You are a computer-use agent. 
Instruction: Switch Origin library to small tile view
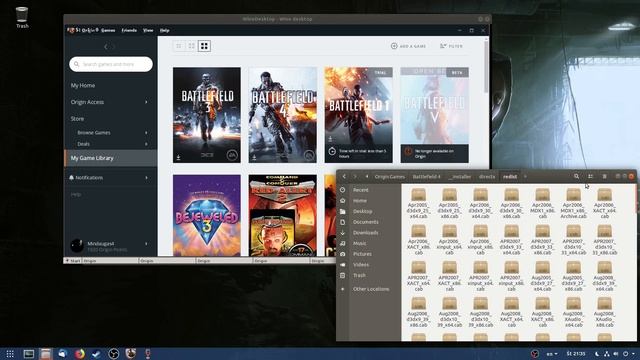point(178,46)
